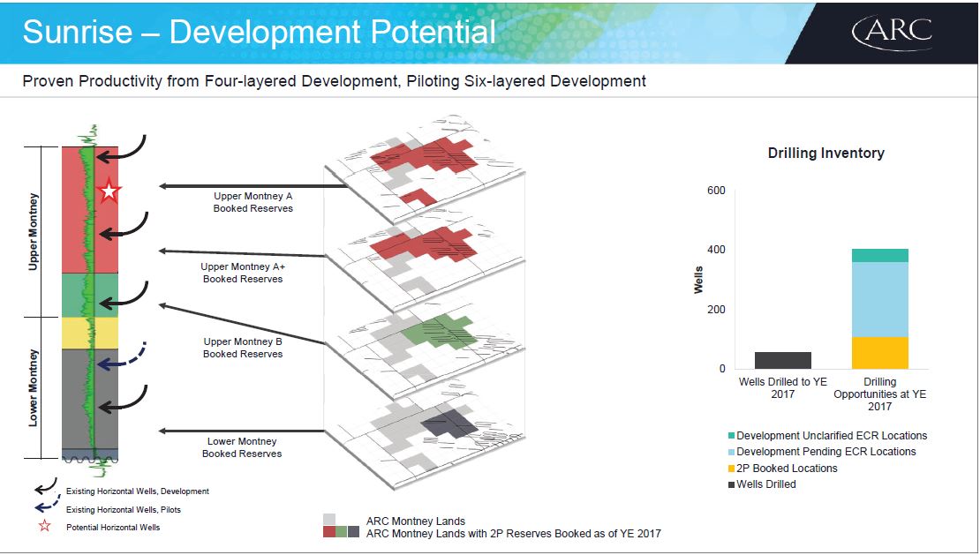The width and height of the screenshot is (980, 555).
Task: Click the black arrow legend icon for Development wells
Action: click(45, 487)
